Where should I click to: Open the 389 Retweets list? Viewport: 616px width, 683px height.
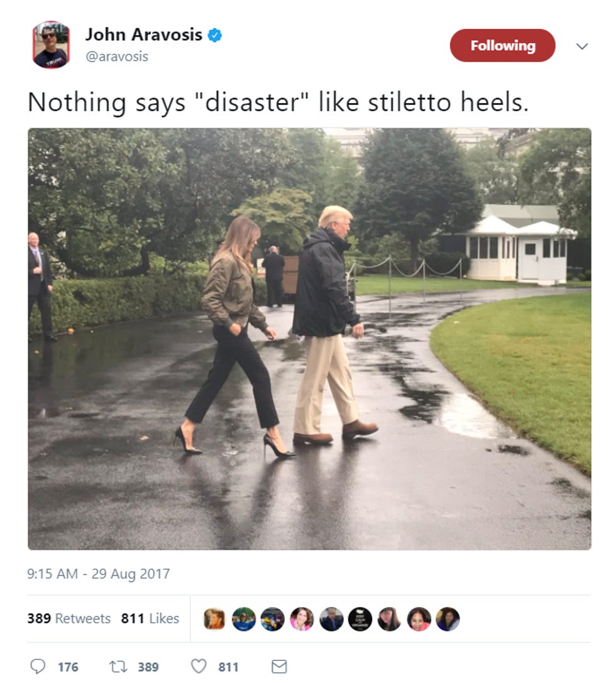(69, 618)
